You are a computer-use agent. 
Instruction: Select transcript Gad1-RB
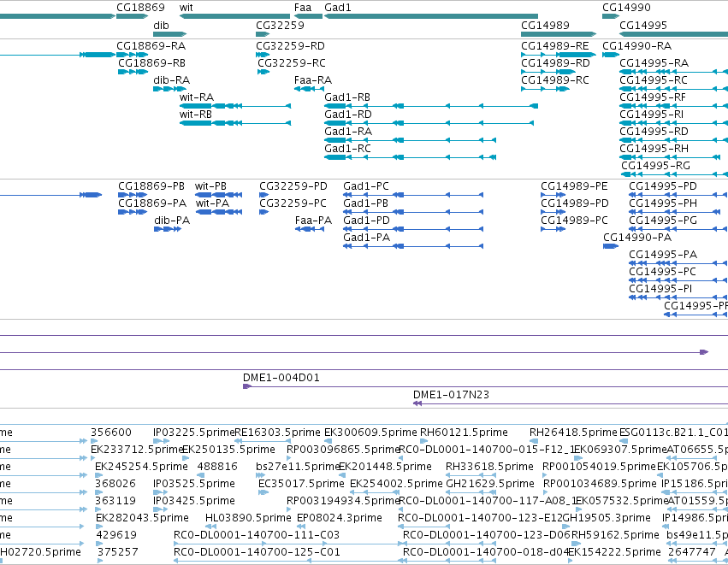[x=431, y=106]
